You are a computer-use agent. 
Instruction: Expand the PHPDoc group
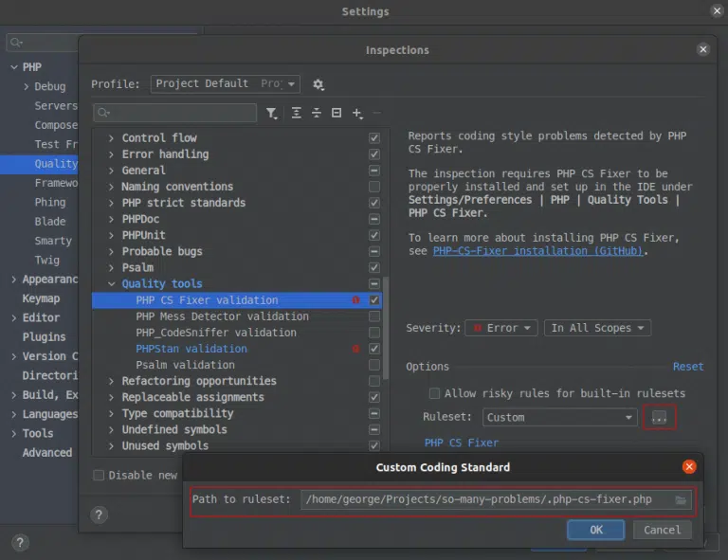pyautogui.click(x=111, y=219)
